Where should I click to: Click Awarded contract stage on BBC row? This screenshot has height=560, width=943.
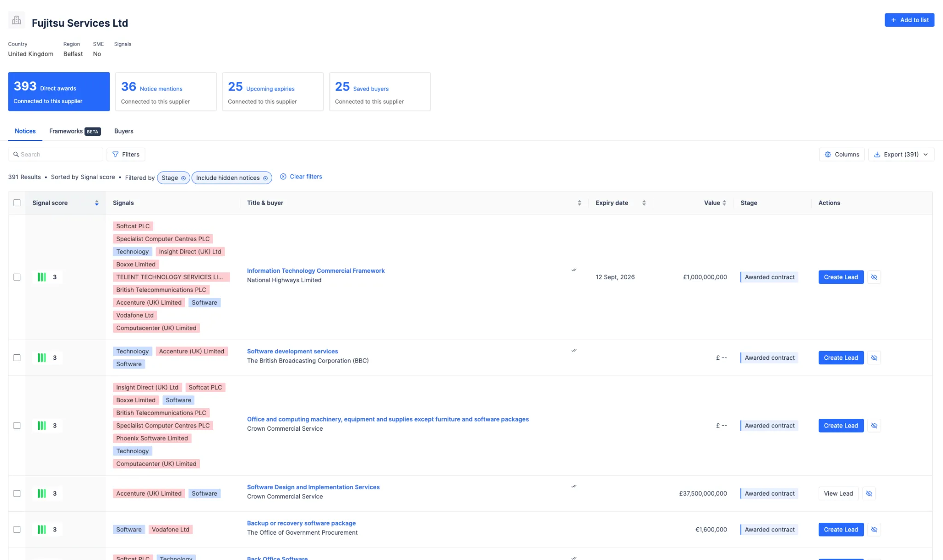(x=769, y=358)
